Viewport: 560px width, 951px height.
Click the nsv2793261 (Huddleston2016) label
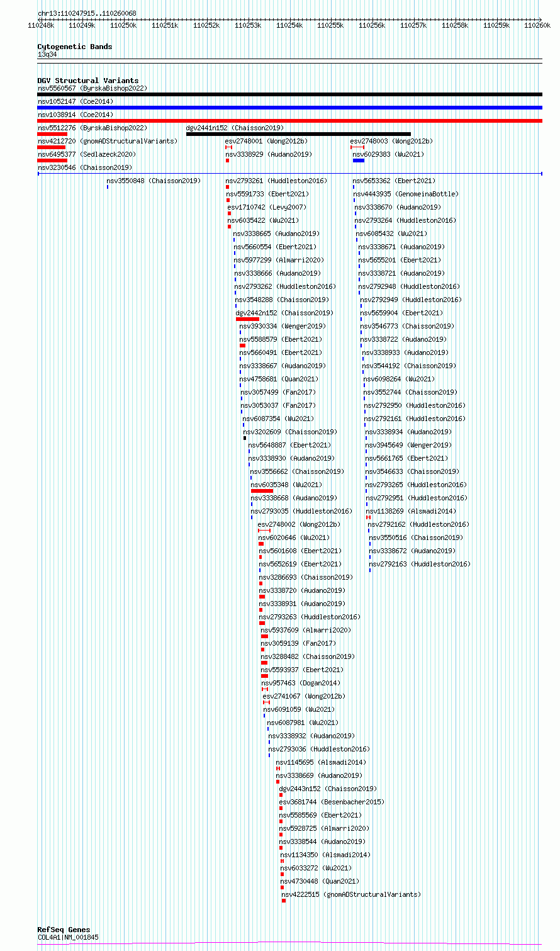(277, 181)
